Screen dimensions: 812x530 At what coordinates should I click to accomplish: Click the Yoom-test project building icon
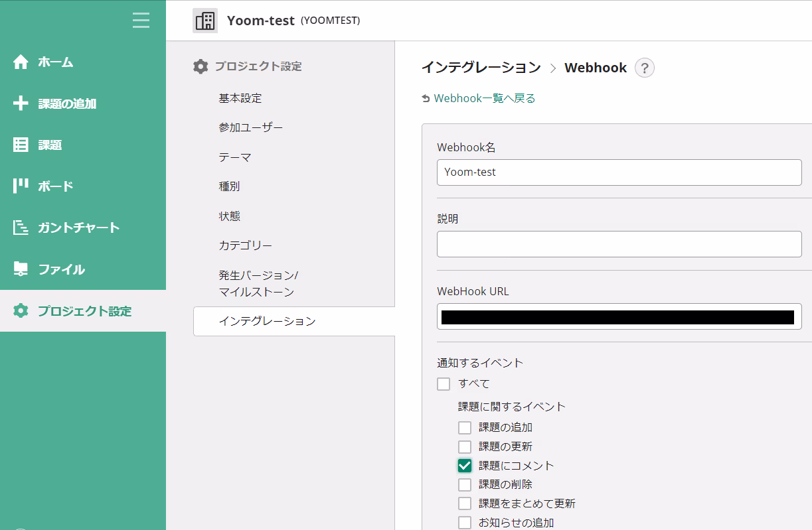[x=205, y=21]
